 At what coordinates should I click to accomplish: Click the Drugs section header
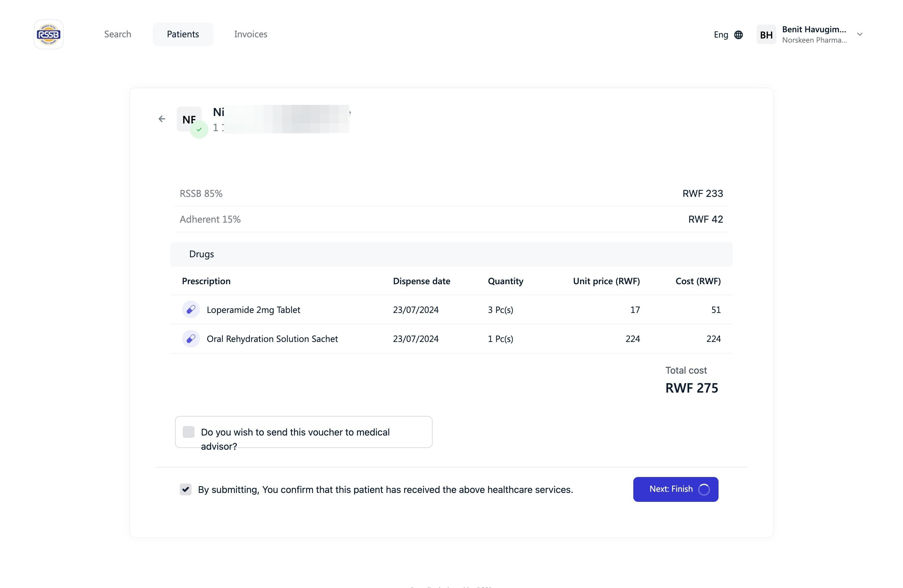[x=201, y=254]
